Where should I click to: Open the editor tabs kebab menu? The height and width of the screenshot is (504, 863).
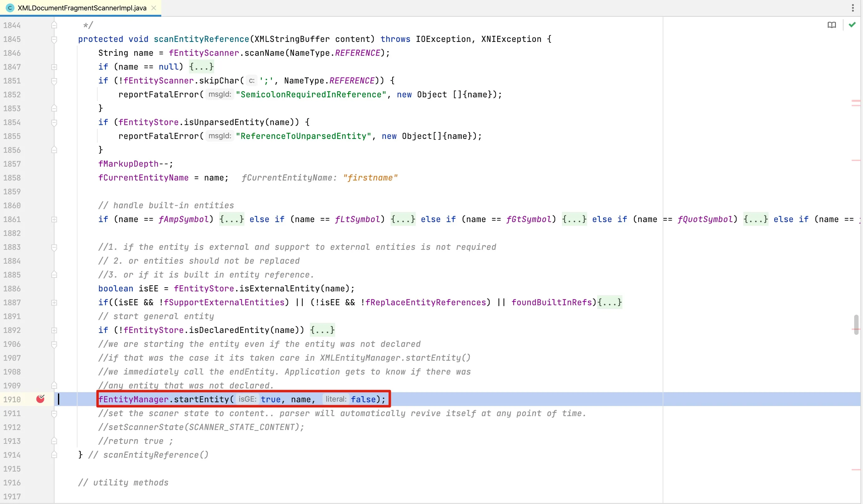(x=852, y=8)
